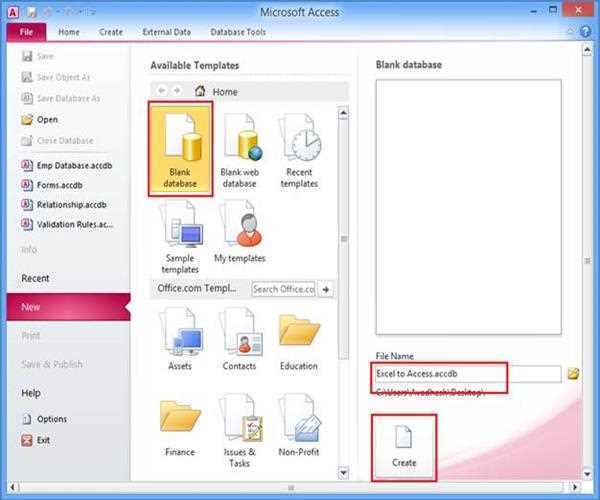
Task: Click the Create button
Action: click(x=404, y=446)
